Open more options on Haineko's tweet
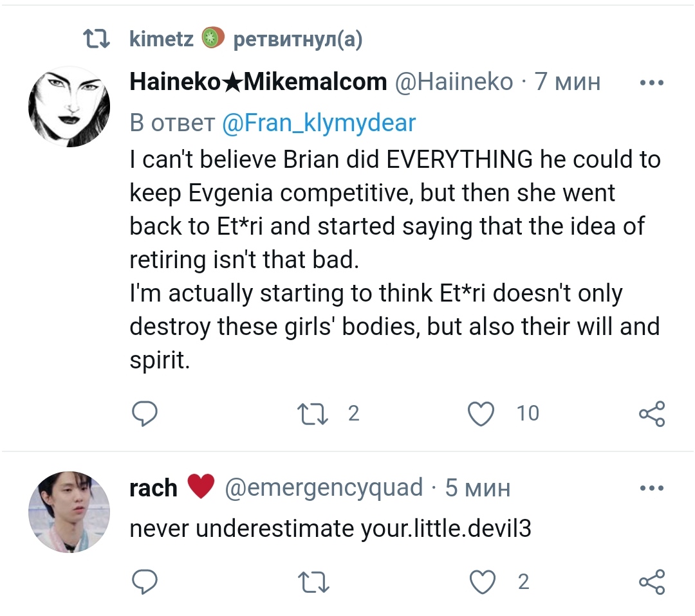The image size is (695, 616). tap(651, 84)
